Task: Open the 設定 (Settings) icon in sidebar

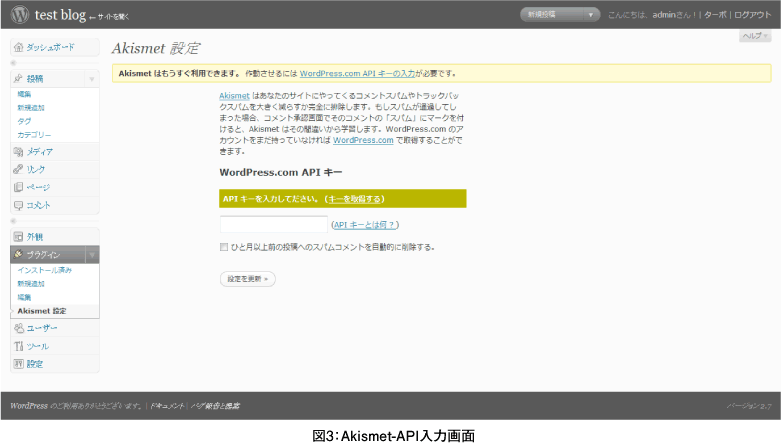Action: click(18, 364)
